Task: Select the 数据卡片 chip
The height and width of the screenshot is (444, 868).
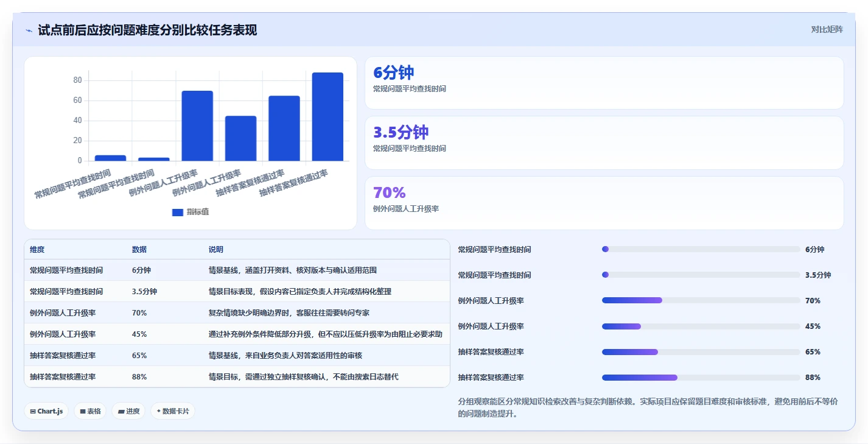Action: coord(173,411)
